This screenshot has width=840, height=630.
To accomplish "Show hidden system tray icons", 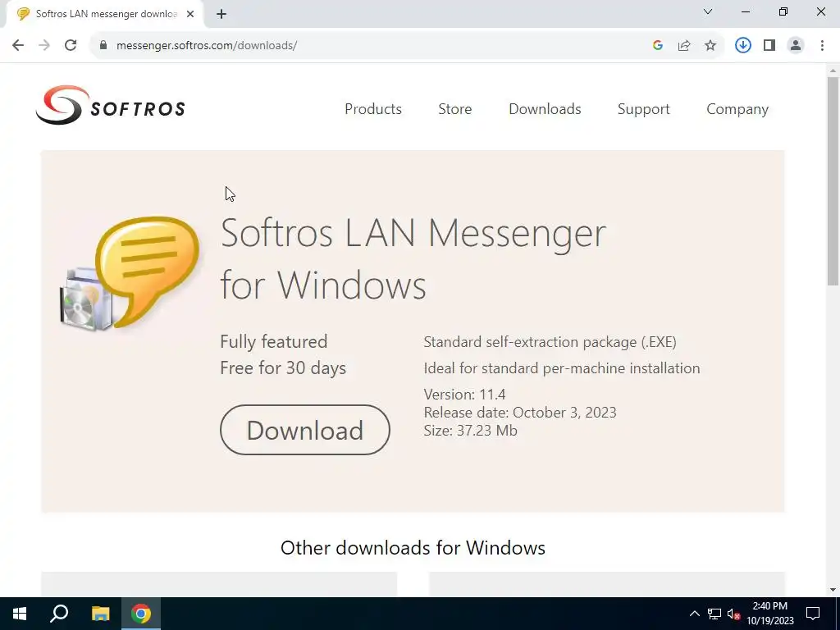I will pyautogui.click(x=694, y=614).
